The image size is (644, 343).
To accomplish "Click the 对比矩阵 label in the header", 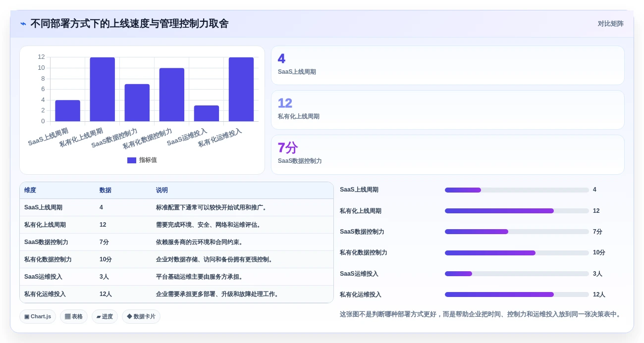I will 610,24.
